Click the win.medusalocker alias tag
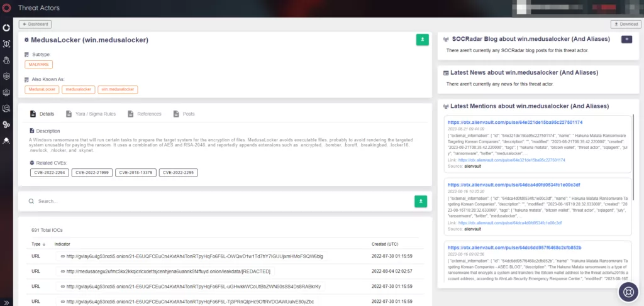Image resolution: width=644 pixels, height=306 pixels. [x=118, y=89]
